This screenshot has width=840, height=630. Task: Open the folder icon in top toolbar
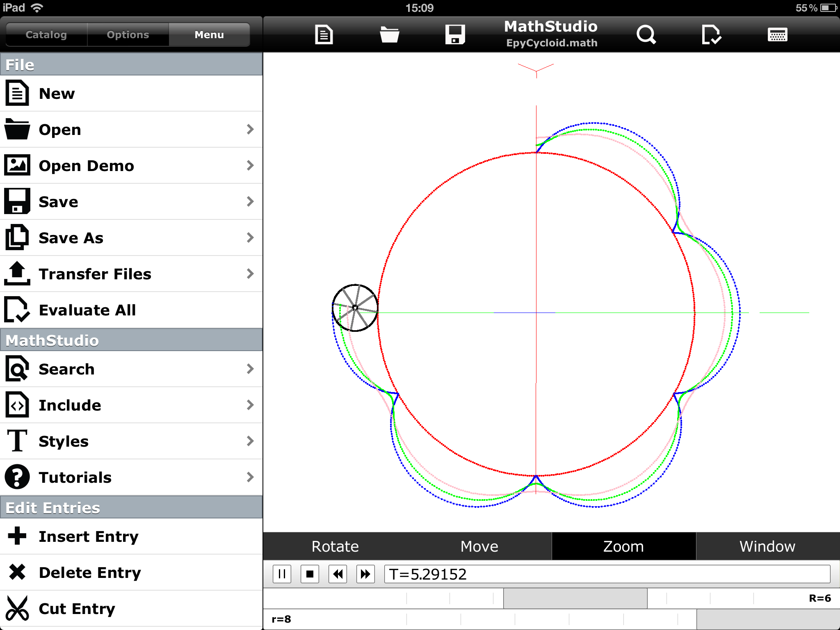pos(389,34)
